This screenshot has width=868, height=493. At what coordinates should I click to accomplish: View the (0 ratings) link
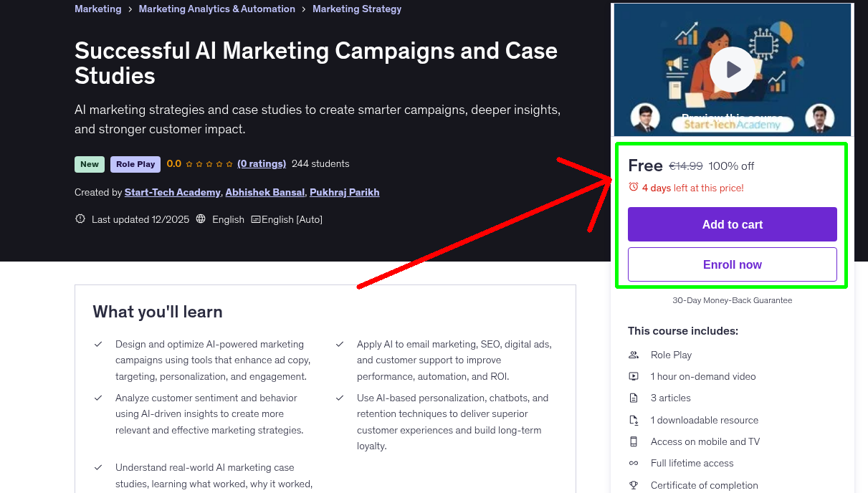[x=262, y=163]
